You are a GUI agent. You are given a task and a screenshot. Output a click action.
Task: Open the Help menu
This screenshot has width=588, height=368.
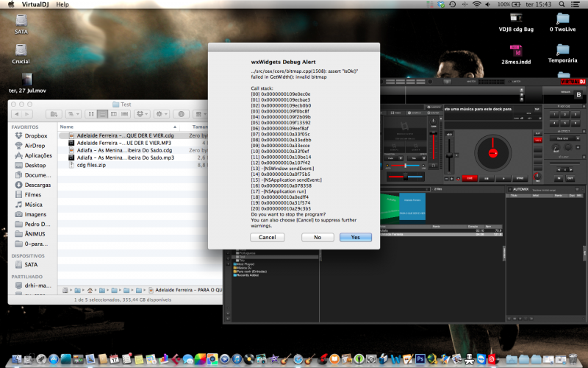tap(62, 4)
